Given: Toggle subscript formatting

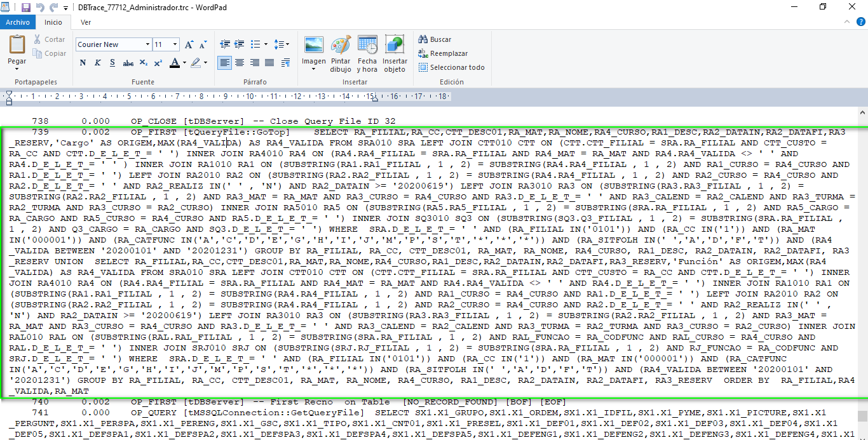Looking at the screenshot, I should [x=143, y=63].
